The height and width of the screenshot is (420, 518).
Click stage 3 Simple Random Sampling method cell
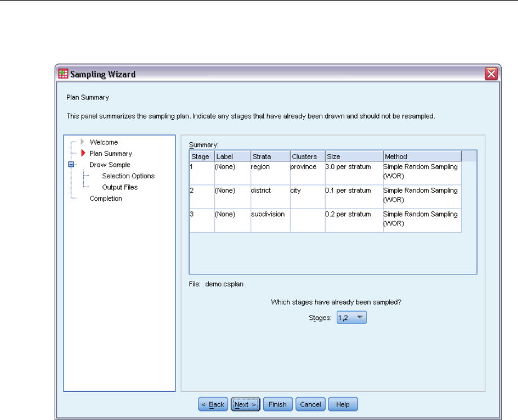coord(422,220)
